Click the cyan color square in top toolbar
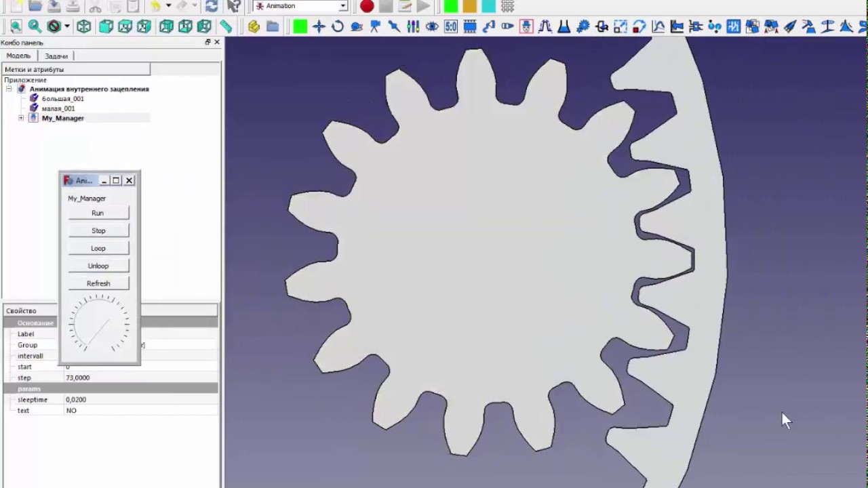 click(488, 6)
